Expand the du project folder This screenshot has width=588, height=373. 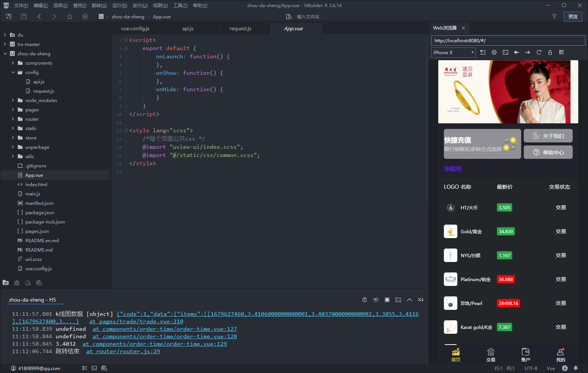5,35
